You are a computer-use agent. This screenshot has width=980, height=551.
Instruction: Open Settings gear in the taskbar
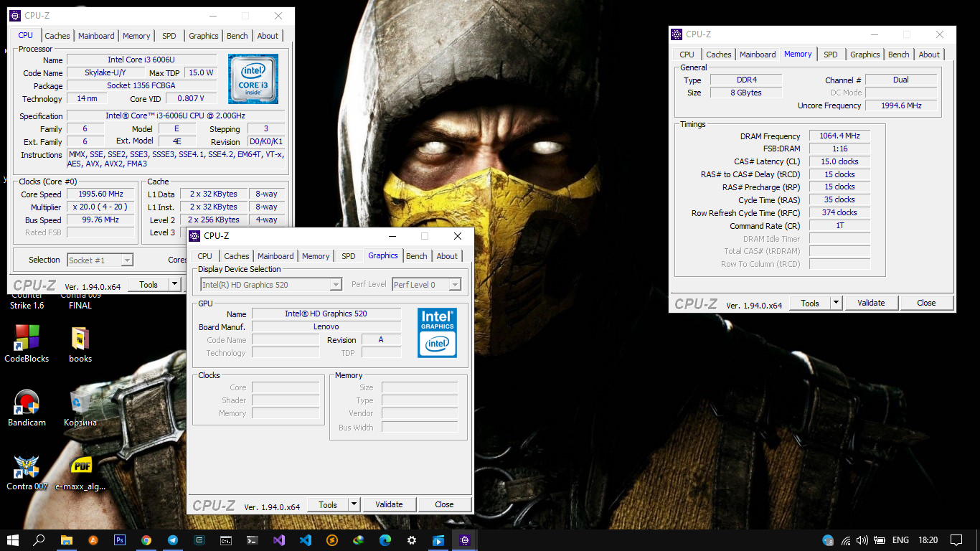pyautogui.click(x=412, y=540)
